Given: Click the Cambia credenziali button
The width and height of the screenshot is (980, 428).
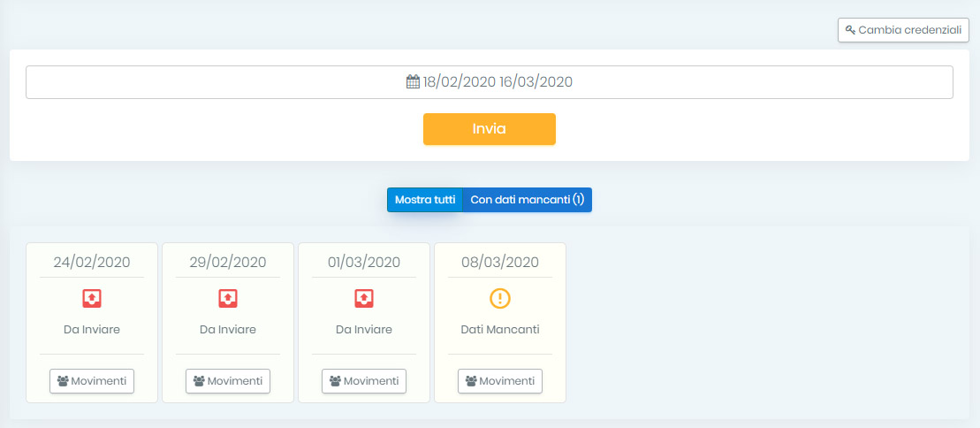Looking at the screenshot, I should [x=903, y=30].
